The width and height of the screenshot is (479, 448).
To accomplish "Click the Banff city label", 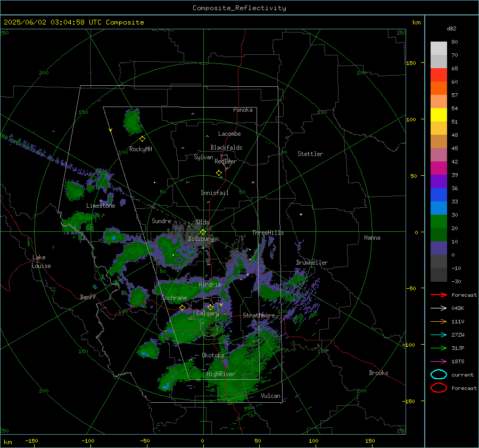I will point(88,297).
